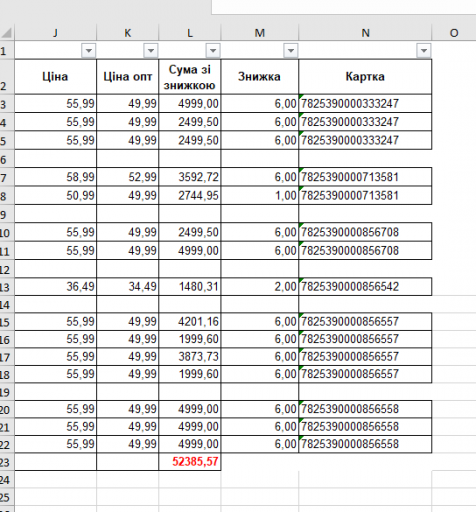The height and width of the screenshot is (512, 476).
Task: Click the 'Картка' header cell
Action: click(x=365, y=77)
